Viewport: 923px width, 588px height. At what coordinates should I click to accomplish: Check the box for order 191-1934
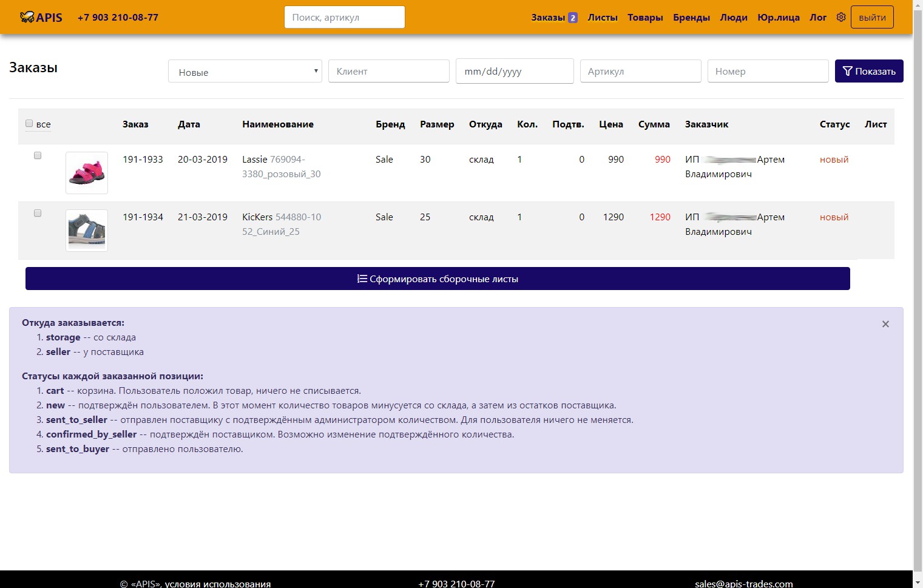point(38,214)
